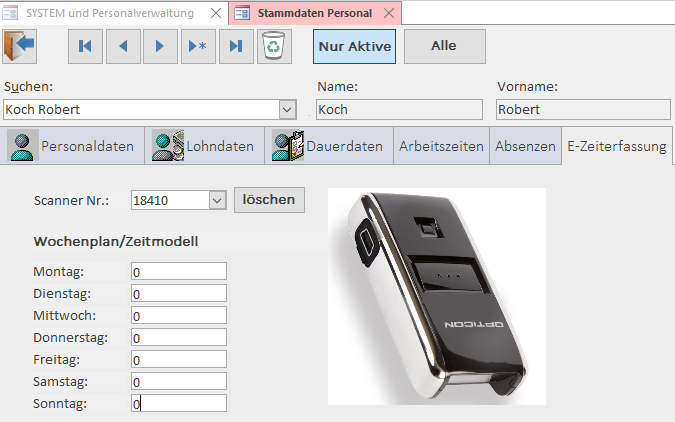
Task: Expand the Suchen combo box
Action: (x=287, y=110)
